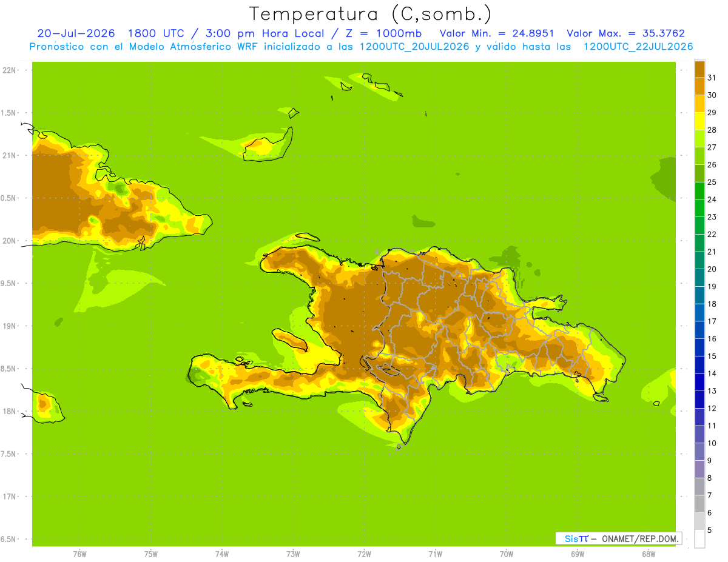The image size is (728, 562).
Task: Pick the legend color between 29 and 30
Action: coord(699,104)
